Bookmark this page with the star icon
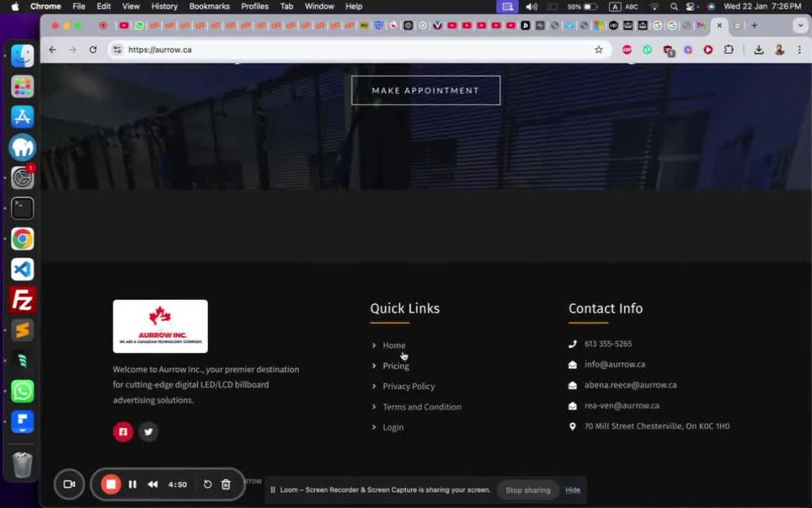812x508 pixels. (598, 50)
